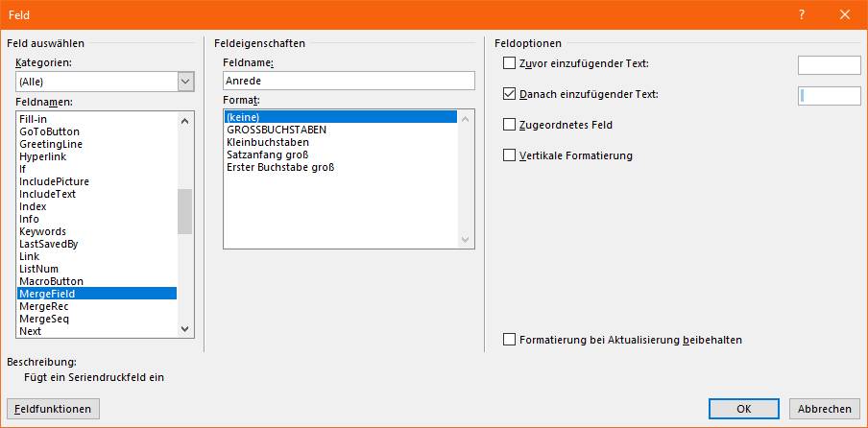The width and height of the screenshot is (868, 428).
Task: Click into the Feldname text field
Action: (x=349, y=81)
